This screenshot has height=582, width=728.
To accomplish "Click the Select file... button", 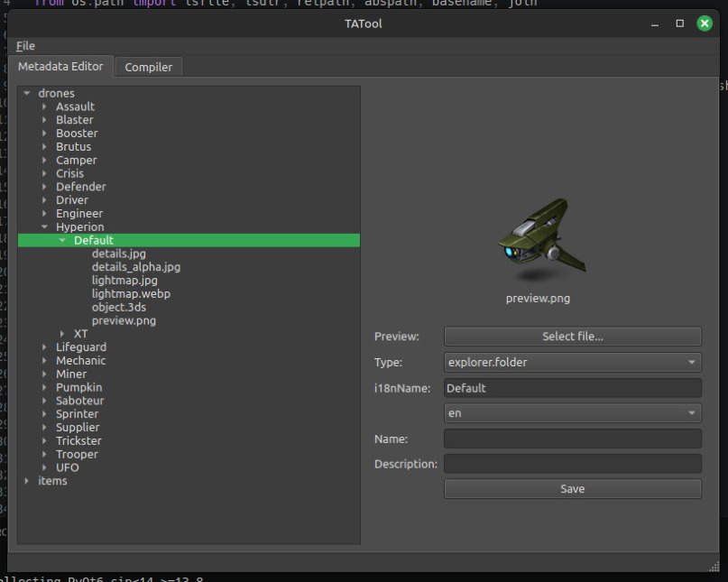I will (572, 336).
